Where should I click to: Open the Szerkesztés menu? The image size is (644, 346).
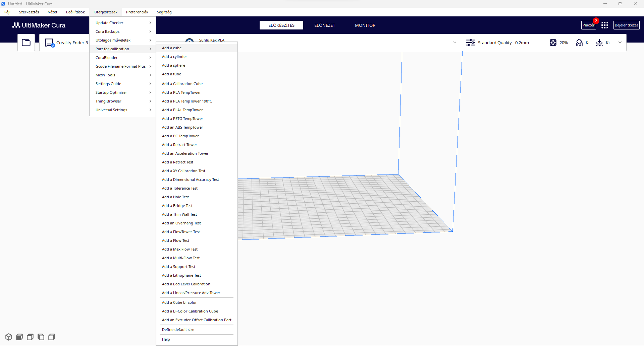(29, 12)
